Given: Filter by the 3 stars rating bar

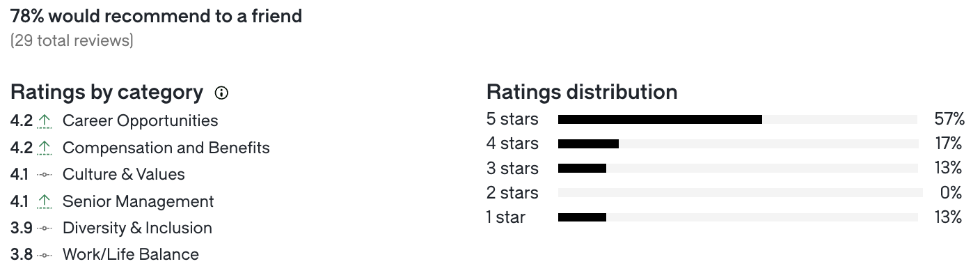Looking at the screenshot, I should (738, 169).
